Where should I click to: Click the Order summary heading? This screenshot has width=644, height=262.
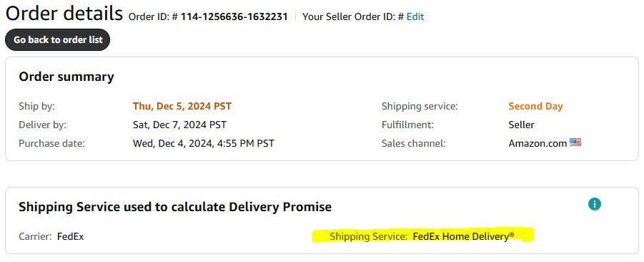pos(66,77)
